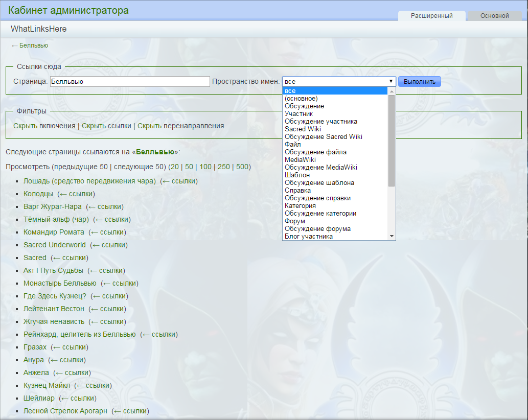Open bold Белльвью page link
This screenshot has height=420, width=528.
[155, 152]
